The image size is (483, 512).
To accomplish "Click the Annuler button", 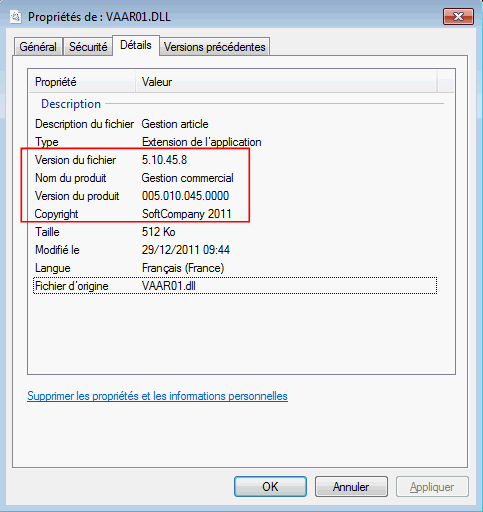I will (351, 487).
